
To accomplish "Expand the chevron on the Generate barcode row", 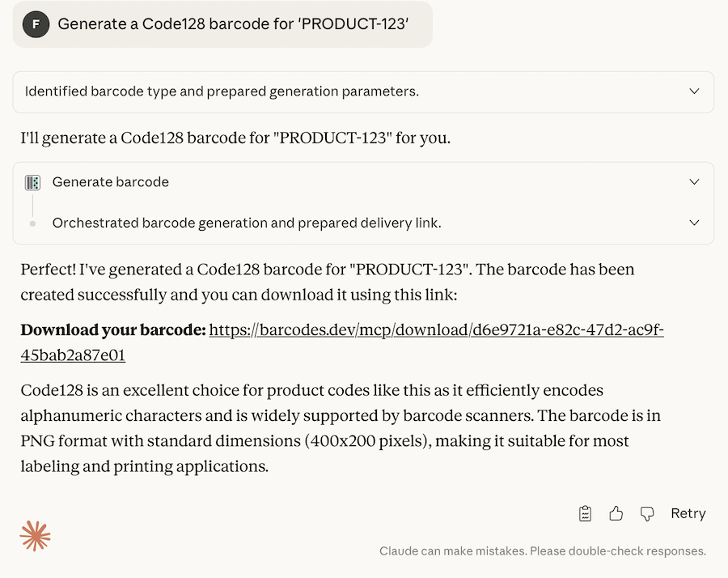I will tap(694, 182).
